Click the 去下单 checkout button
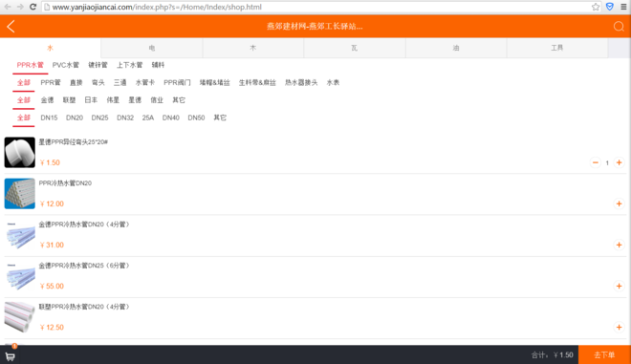 coord(604,354)
